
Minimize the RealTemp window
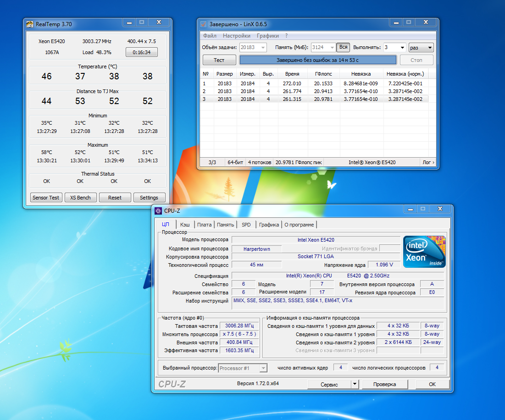click(x=129, y=22)
